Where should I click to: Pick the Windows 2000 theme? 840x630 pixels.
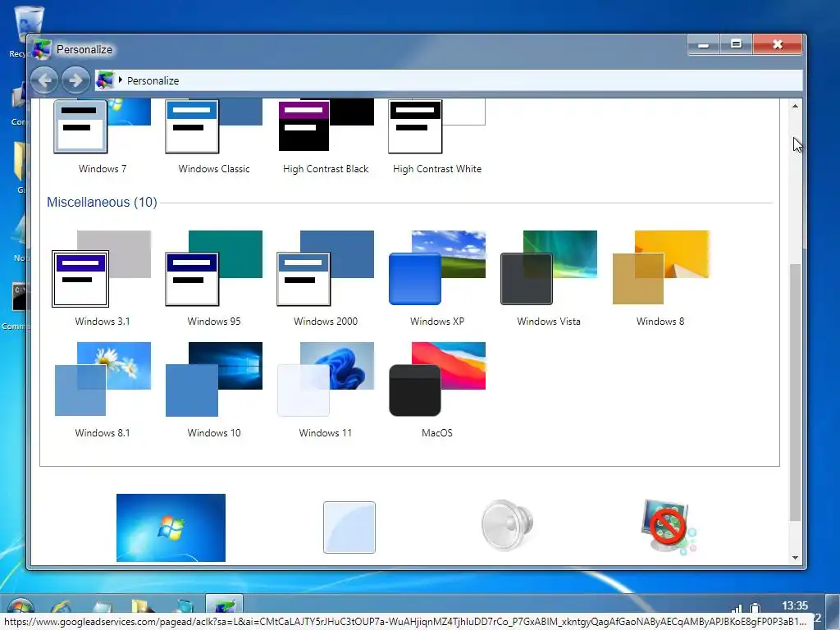point(325,279)
